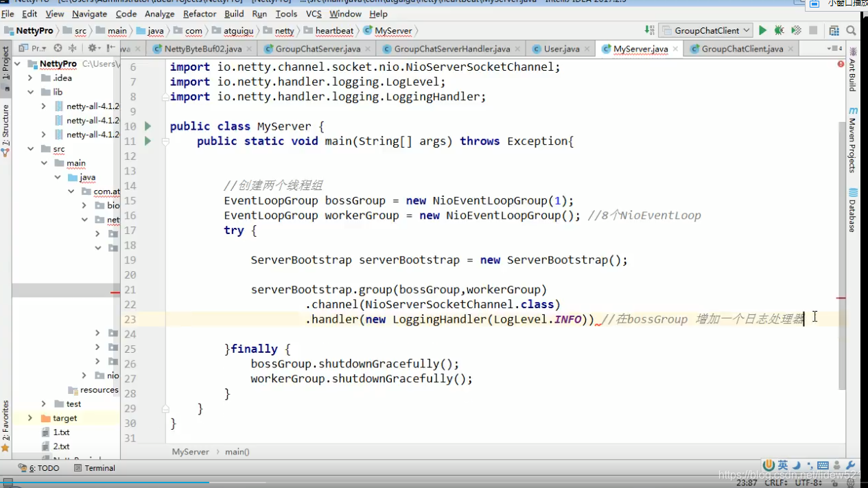This screenshot has height=488, width=868.
Task: Open the Refactor menu
Action: (x=200, y=14)
